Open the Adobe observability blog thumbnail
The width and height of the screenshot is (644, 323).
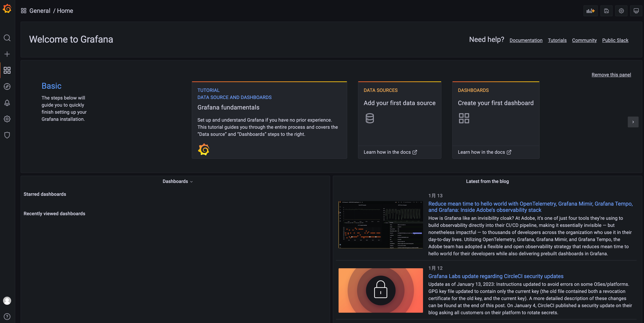(380, 225)
